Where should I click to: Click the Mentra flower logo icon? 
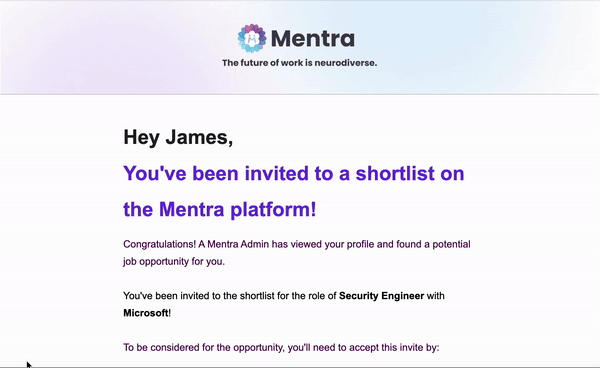point(252,38)
